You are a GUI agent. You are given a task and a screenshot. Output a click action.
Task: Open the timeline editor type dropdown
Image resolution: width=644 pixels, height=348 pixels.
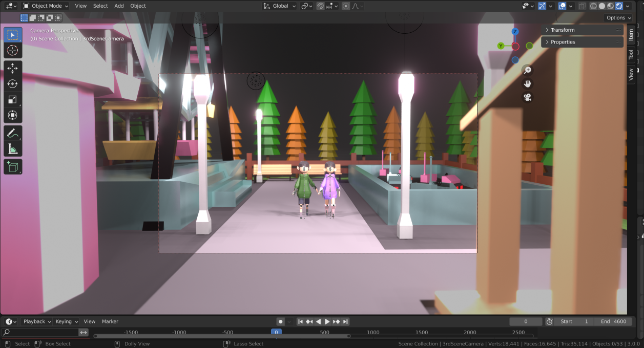(11, 321)
